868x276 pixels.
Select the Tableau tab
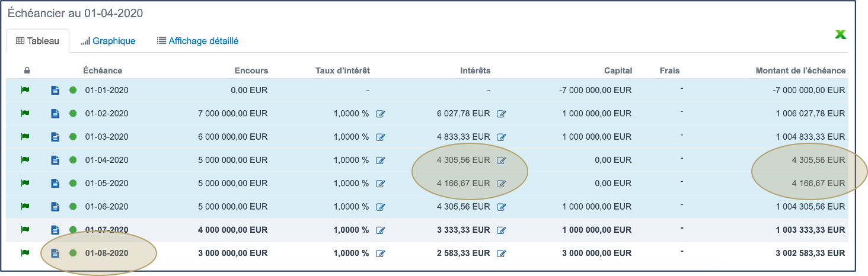(37, 41)
